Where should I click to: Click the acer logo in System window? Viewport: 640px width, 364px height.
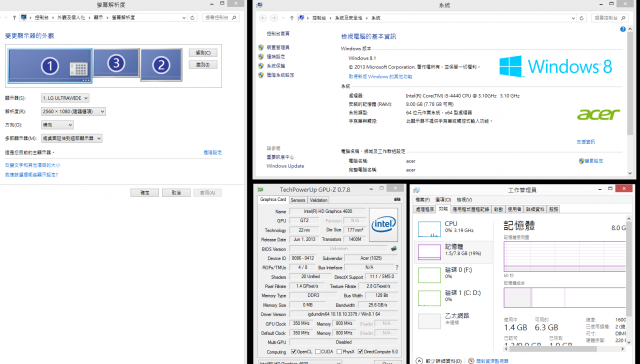click(x=598, y=114)
